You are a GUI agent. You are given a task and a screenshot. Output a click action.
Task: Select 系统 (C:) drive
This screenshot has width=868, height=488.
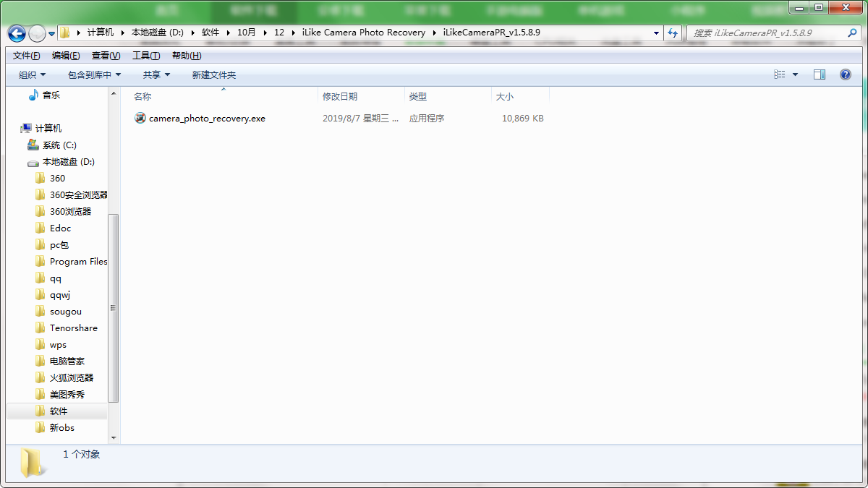(59, 145)
